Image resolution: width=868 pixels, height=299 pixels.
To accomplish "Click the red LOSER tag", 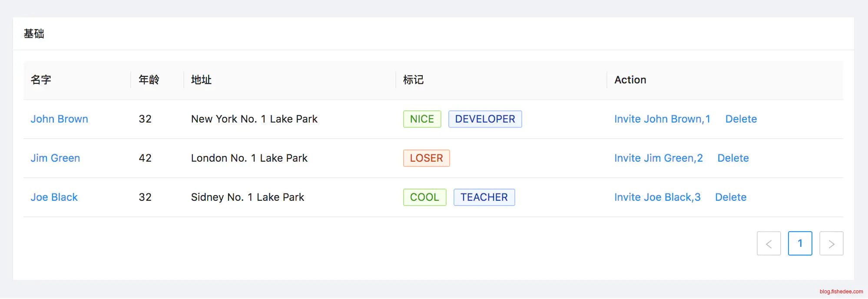I will [426, 158].
